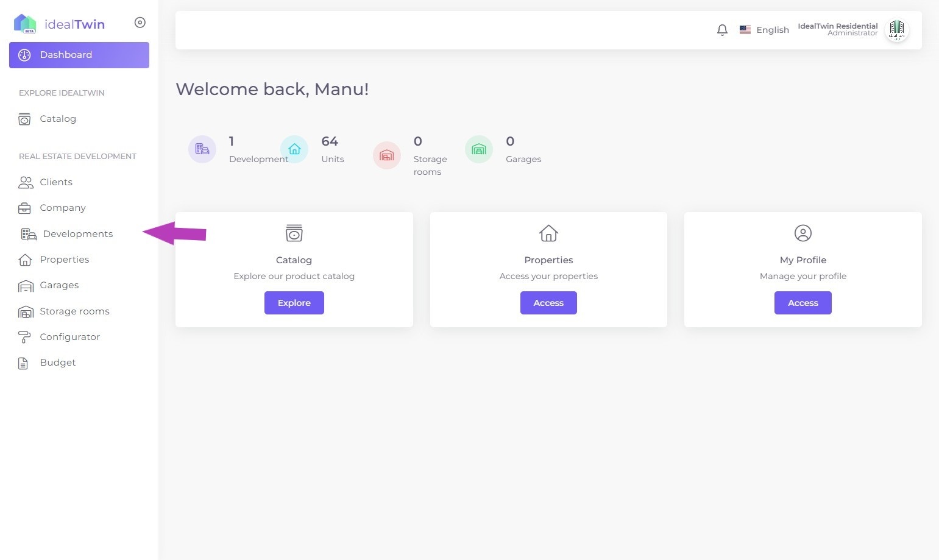Screen dimensions: 939x560
Task: Open Catalog from the sidebar
Action: pyautogui.click(x=58, y=119)
